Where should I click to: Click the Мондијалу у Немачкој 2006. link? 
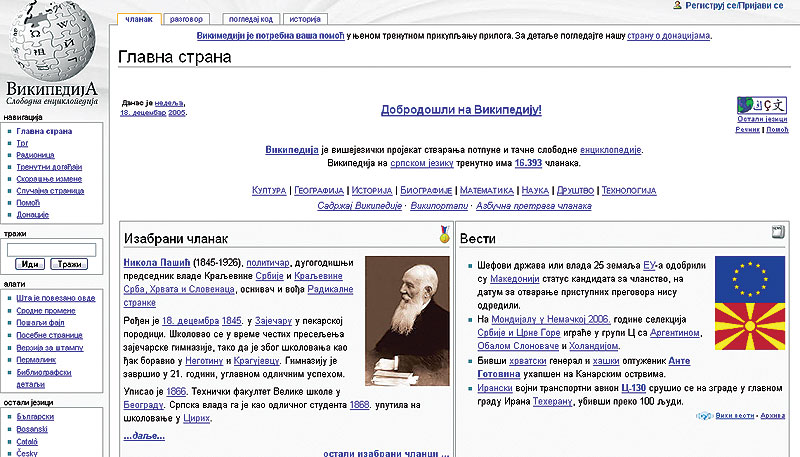coord(551,319)
